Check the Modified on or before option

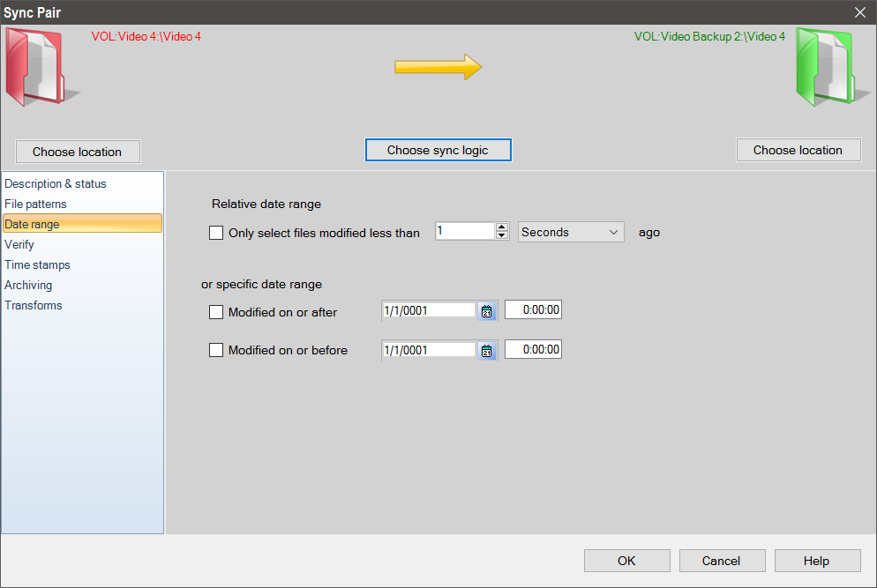coord(216,350)
